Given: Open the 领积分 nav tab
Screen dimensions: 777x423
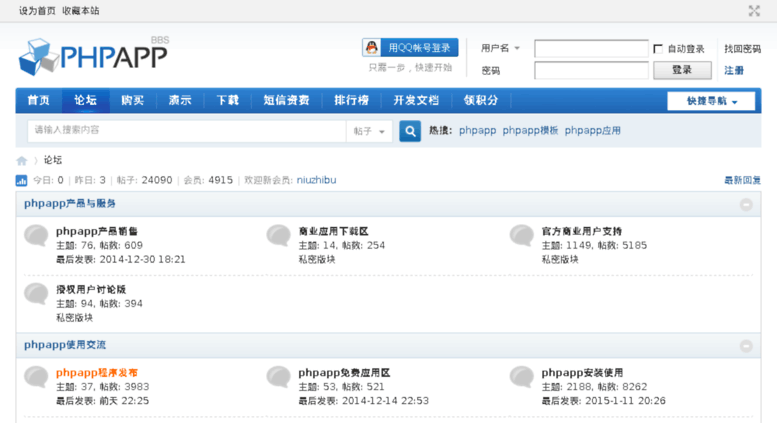Looking at the screenshot, I should coord(481,101).
